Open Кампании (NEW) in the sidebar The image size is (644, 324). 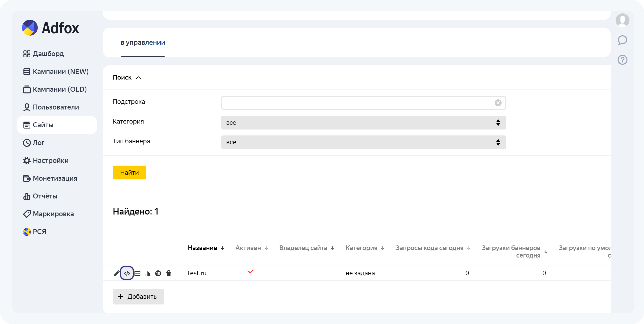[x=60, y=72]
